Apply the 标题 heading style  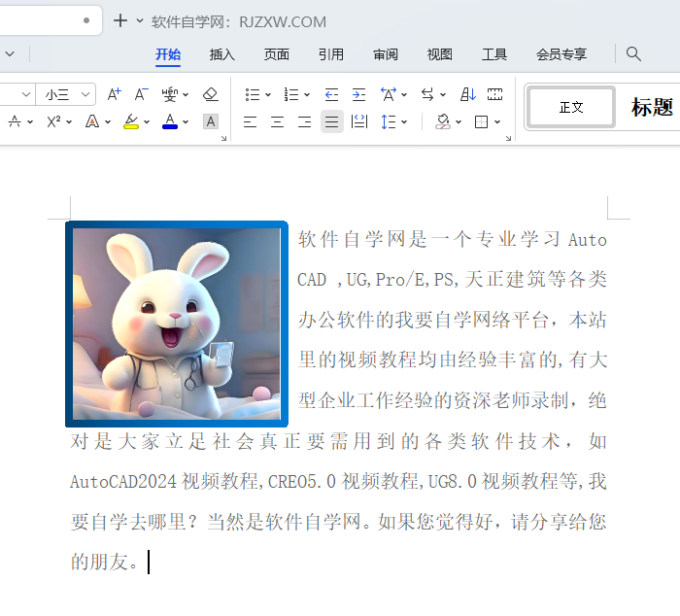[x=652, y=107]
